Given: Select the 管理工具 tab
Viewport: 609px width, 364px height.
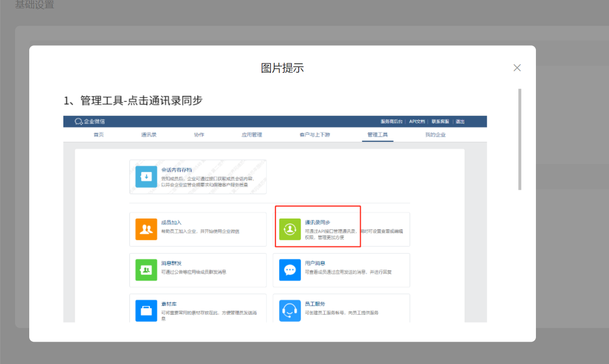Looking at the screenshot, I should (x=378, y=135).
